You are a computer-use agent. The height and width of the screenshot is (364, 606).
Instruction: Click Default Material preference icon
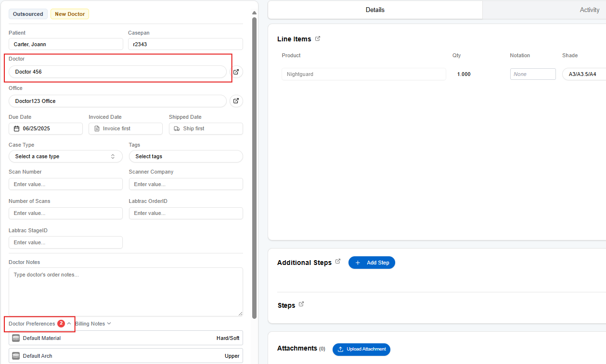(x=16, y=338)
